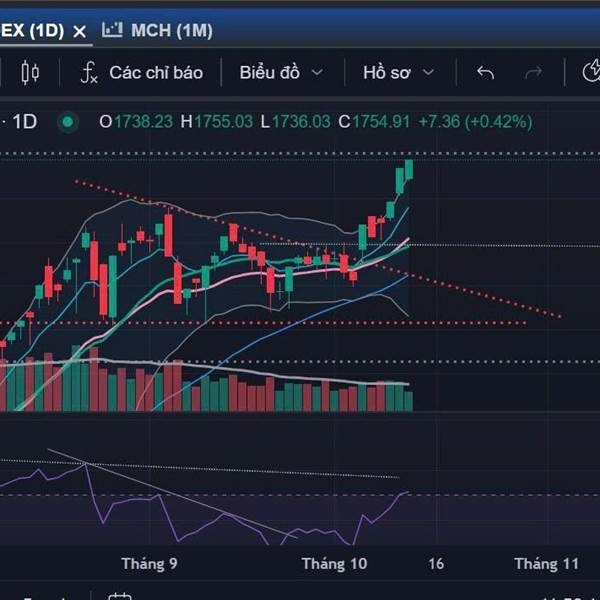Image resolution: width=600 pixels, height=600 pixels.
Task: Click the 16 date axis label
Action: tap(436, 564)
